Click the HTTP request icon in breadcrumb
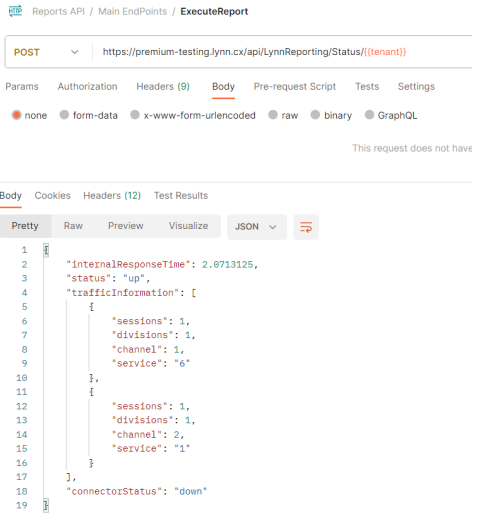Viewport: 496px width, 526px height. 15,11
